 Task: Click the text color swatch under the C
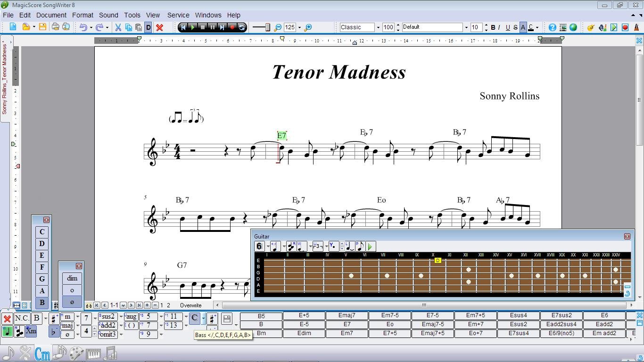(x=531, y=31)
